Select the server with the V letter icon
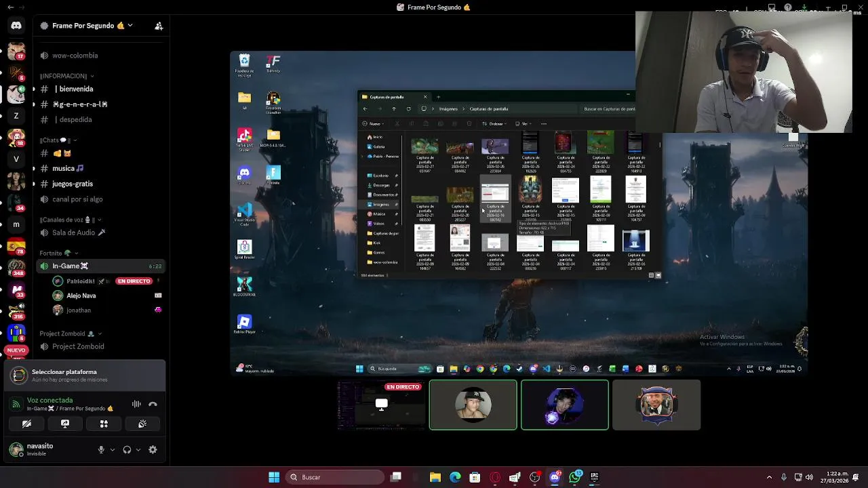The width and height of the screenshot is (868, 488). [x=16, y=159]
